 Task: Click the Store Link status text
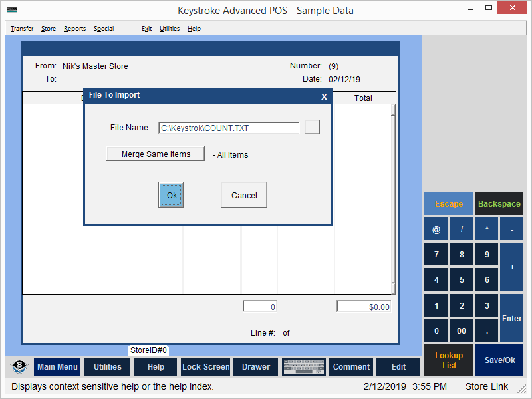click(x=487, y=386)
